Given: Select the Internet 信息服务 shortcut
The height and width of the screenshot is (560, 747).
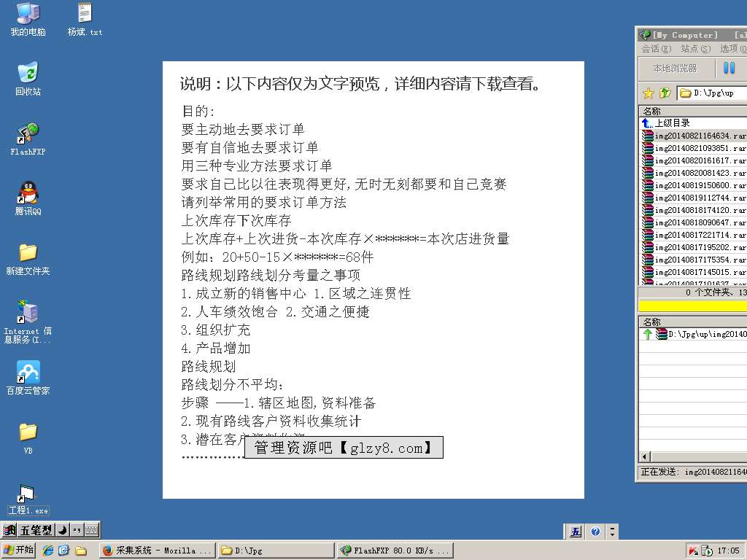Looking at the screenshot, I should 28,322.
